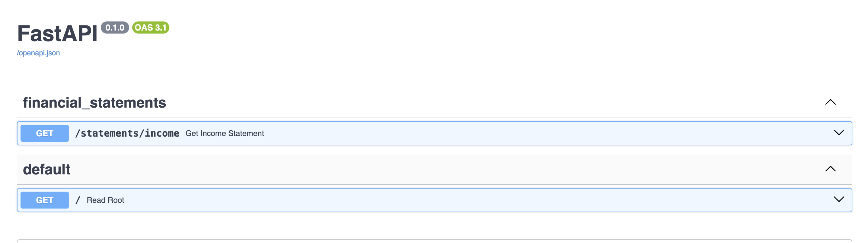Click the /statements/income path text
The width and height of the screenshot is (868, 243).
127,133
